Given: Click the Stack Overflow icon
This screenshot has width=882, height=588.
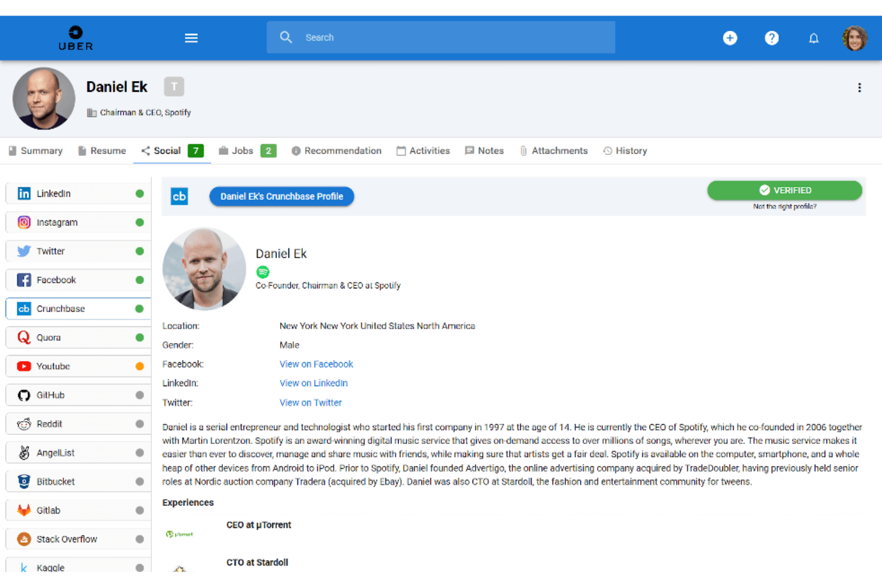Looking at the screenshot, I should coord(24,539).
